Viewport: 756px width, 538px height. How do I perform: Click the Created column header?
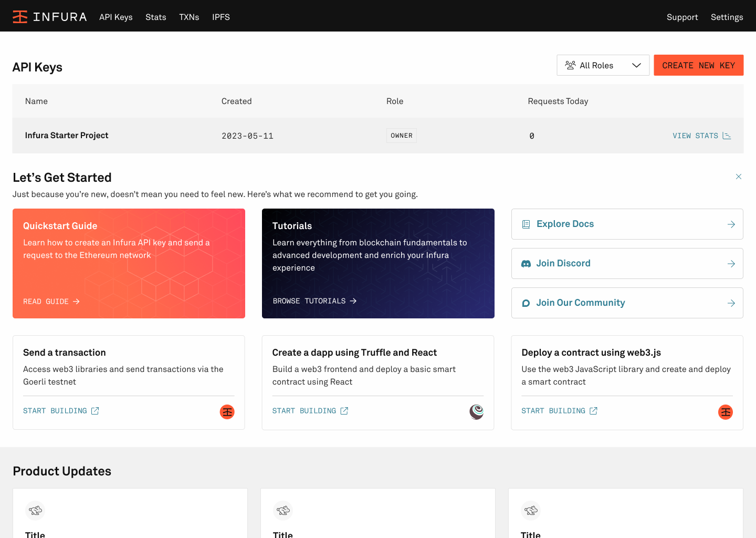pos(237,101)
